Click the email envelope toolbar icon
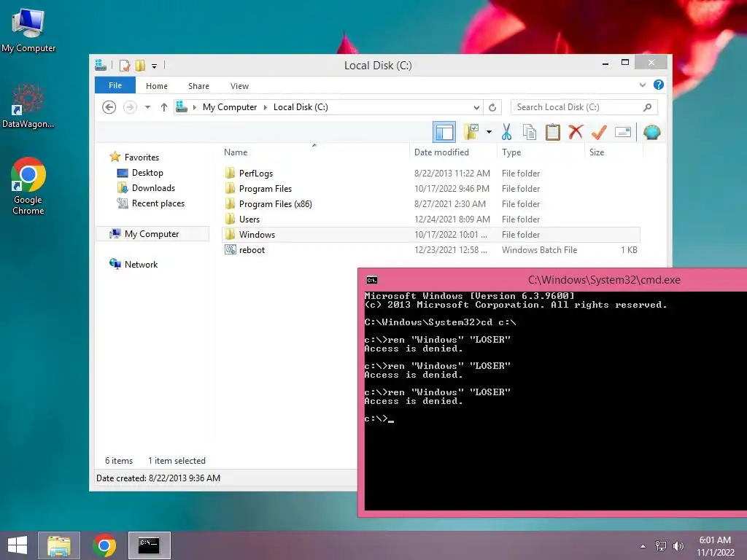Viewport: 747px width, 560px height. [623, 132]
